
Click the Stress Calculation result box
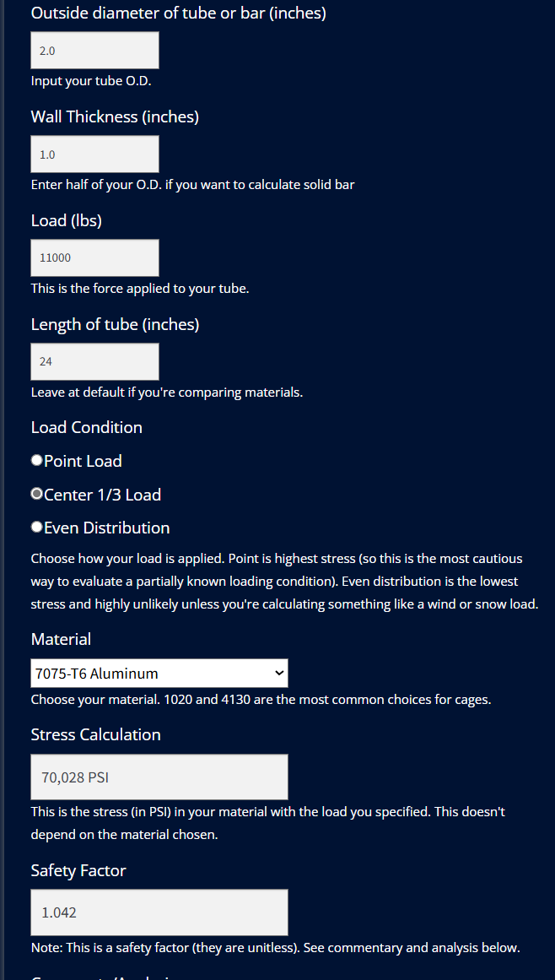(x=159, y=777)
